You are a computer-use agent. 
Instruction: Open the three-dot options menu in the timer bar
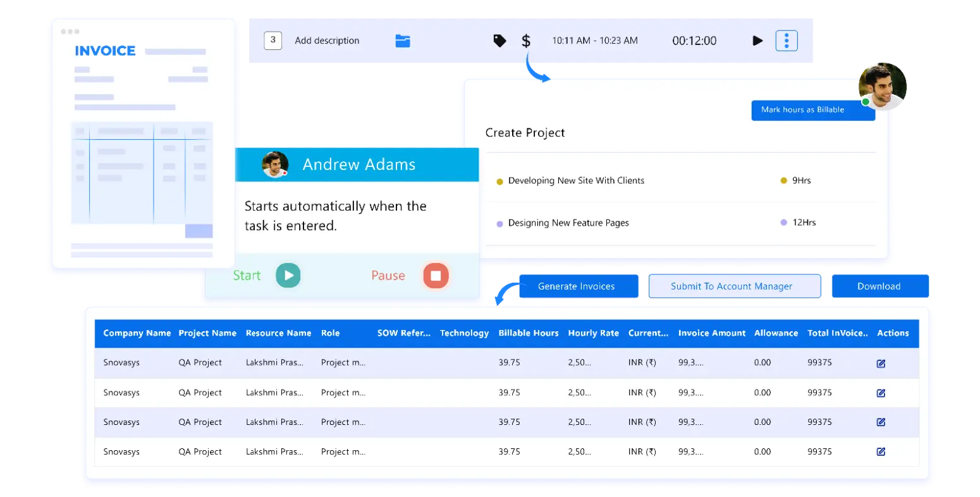pyautogui.click(x=787, y=40)
